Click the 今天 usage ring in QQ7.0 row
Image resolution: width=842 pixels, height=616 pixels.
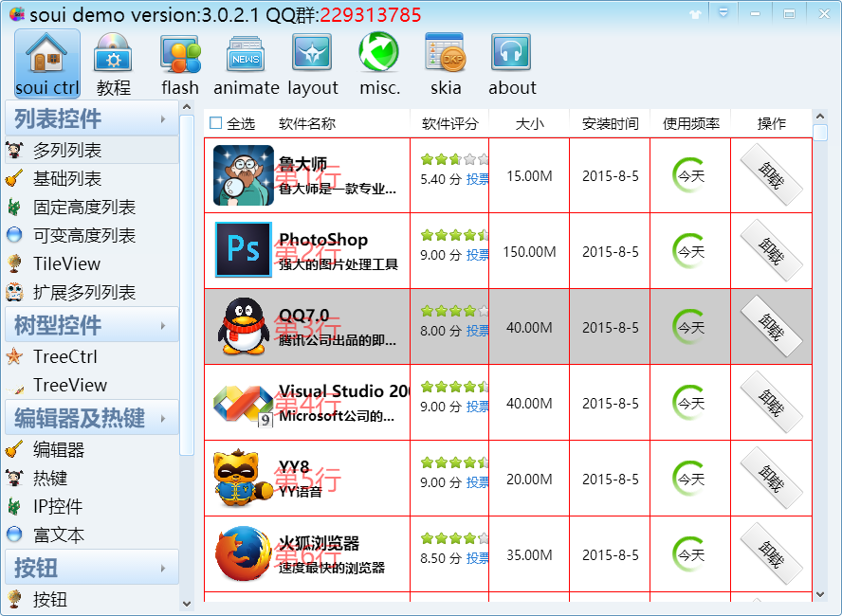coord(690,327)
